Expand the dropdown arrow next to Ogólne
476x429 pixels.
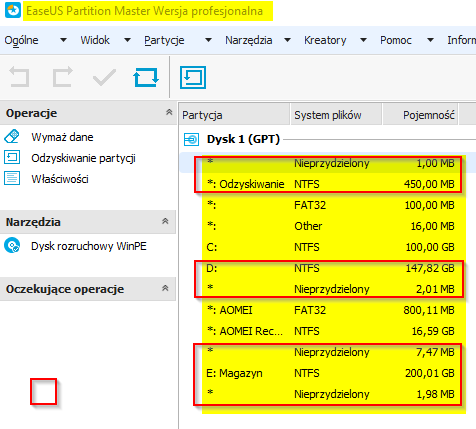63,40
